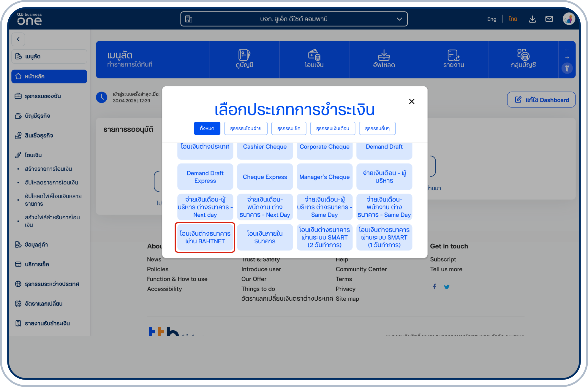Open the Twitter social icon
The width and height of the screenshot is (588, 387).
point(447,287)
